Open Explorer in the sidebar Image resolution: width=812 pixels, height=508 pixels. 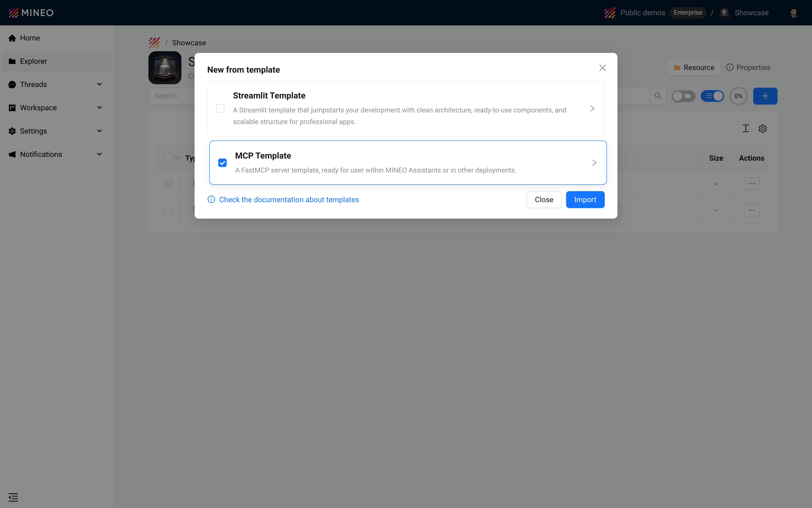tap(57, 61)
